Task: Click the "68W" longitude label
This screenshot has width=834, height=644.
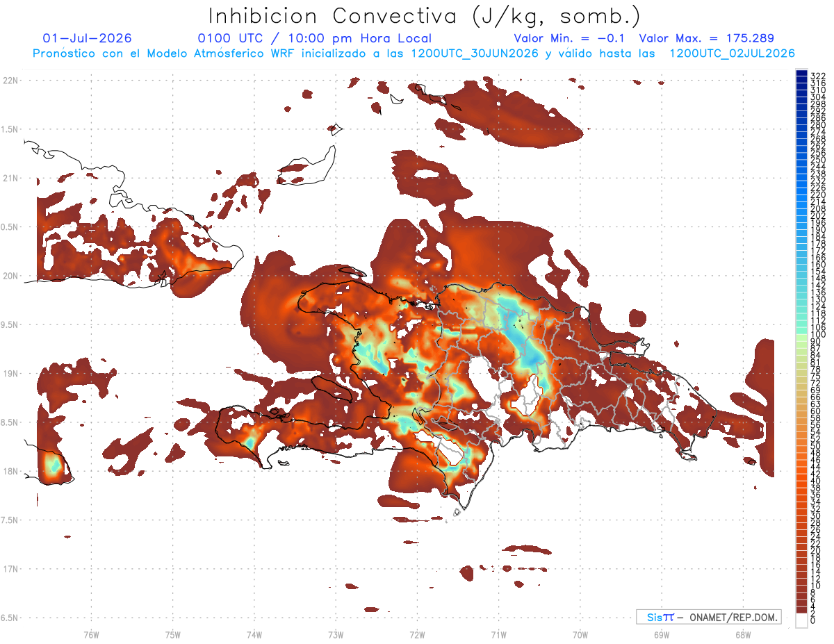Action: [743, 634]
